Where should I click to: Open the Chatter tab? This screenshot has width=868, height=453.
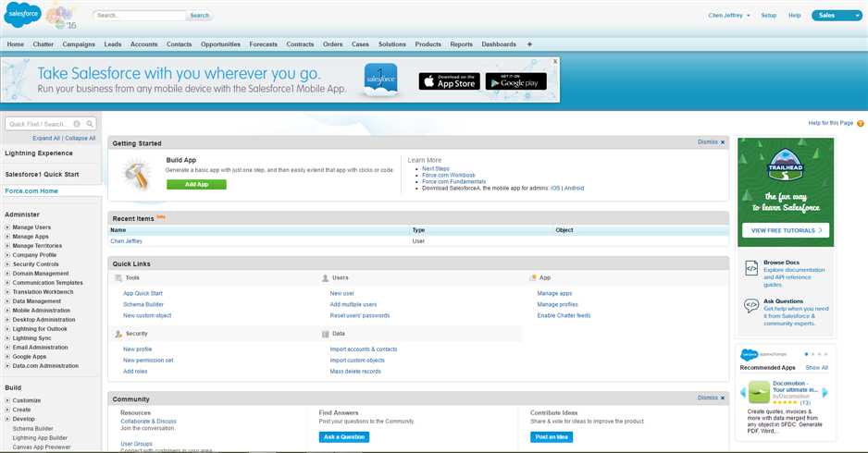point(43,44)
